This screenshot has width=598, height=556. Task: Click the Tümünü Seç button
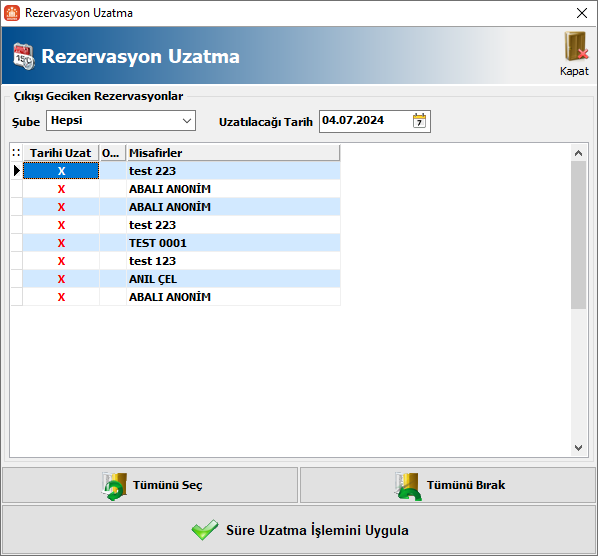tap(150, 485)
